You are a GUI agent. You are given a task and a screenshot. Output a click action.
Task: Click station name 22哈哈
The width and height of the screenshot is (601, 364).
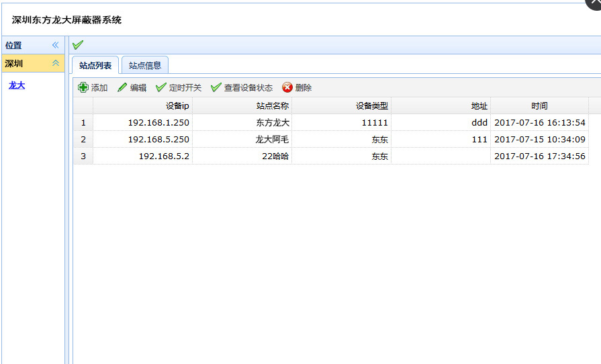(x=275, y=156)
